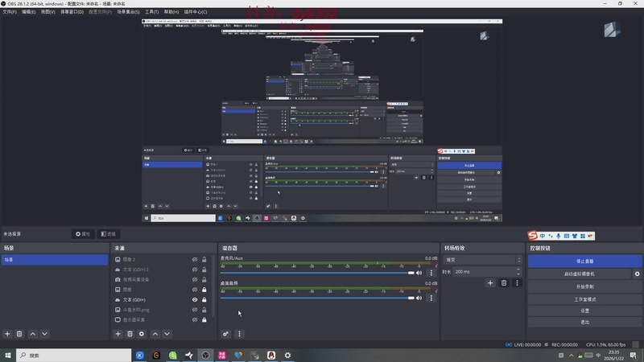Toggle Sogou 中 Chinese/English mode
Screen dimensions: 644x362
(x=543, y=236)
